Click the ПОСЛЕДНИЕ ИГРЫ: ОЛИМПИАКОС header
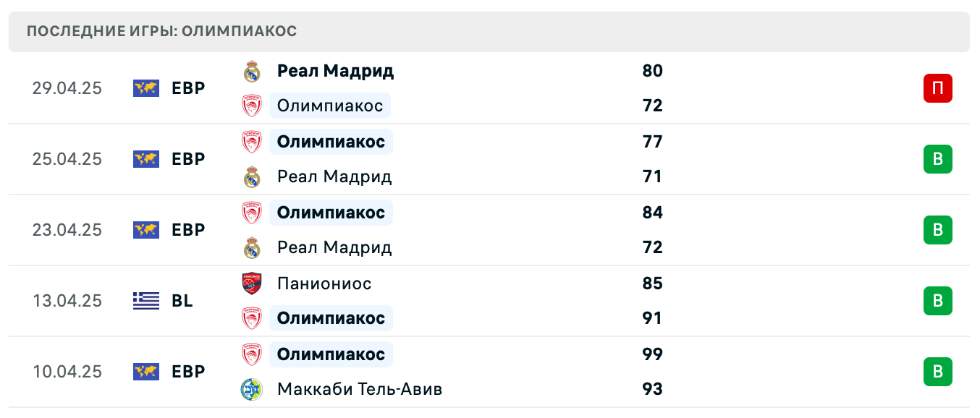 point(161,31)
